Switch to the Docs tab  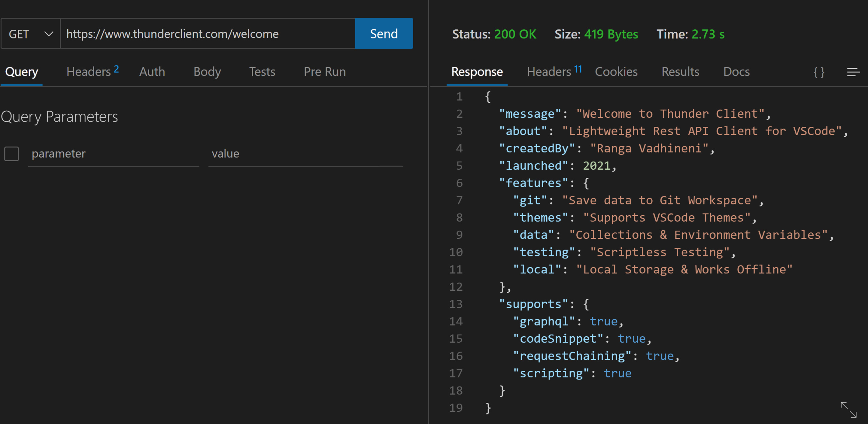pos(736,72)
